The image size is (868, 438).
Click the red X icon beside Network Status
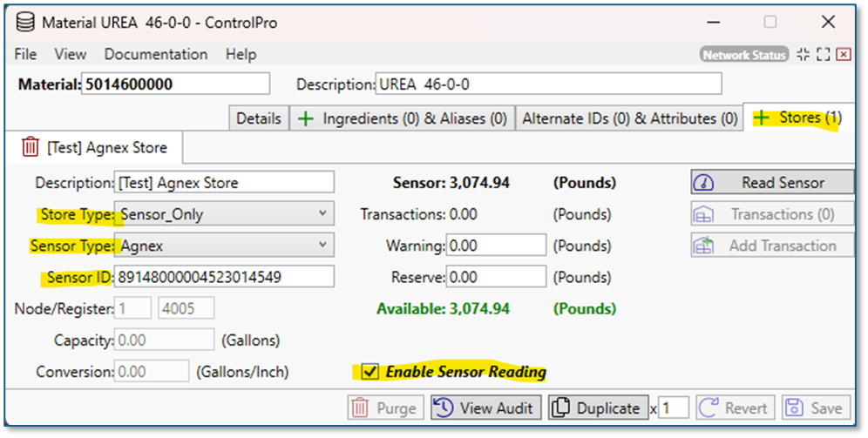(843, 54)
